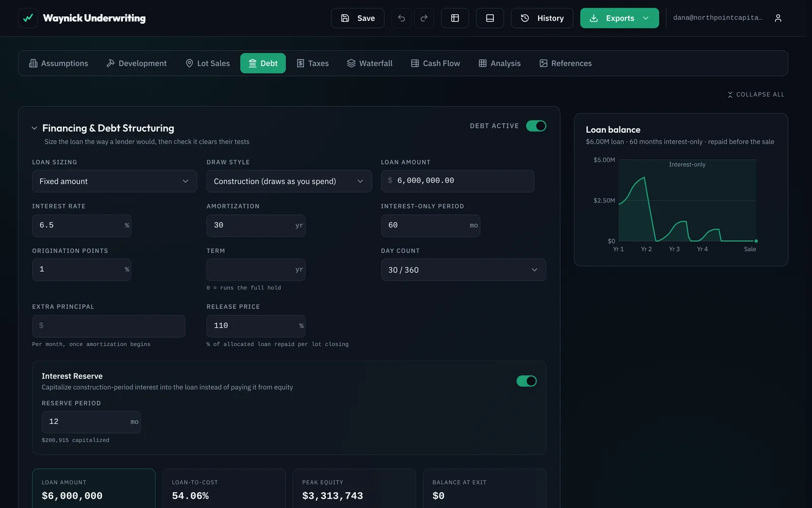The width and height of the screenshot is (812, 508).
Task: Click the Reserve Period field
Action: (x=91, y=422)
